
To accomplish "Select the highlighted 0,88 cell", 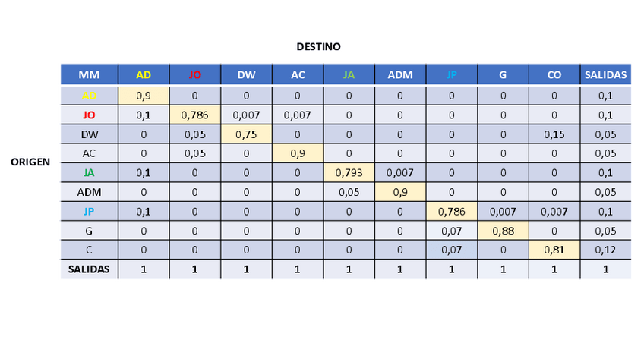I will pyautogui.click(x=503, y=231).
